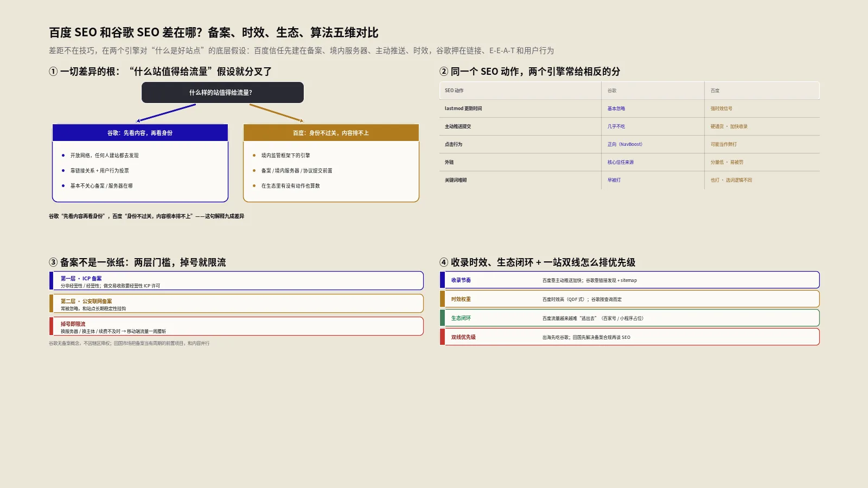Click table cell '正向(NavBoost)'

625,144
